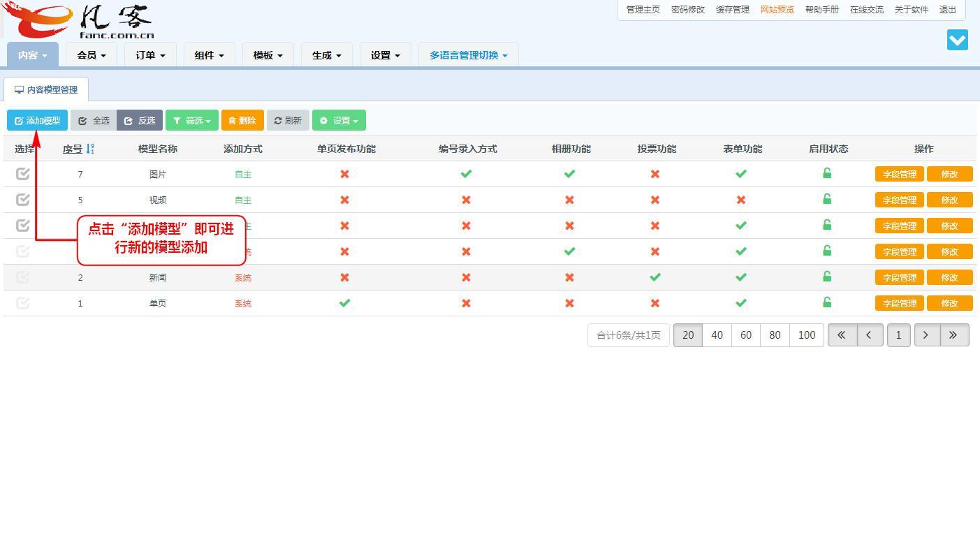This screenshot has height=558, width=980.
Task: Tick the checkbox for the 单页 row
Action: click(x=23, y=303)
